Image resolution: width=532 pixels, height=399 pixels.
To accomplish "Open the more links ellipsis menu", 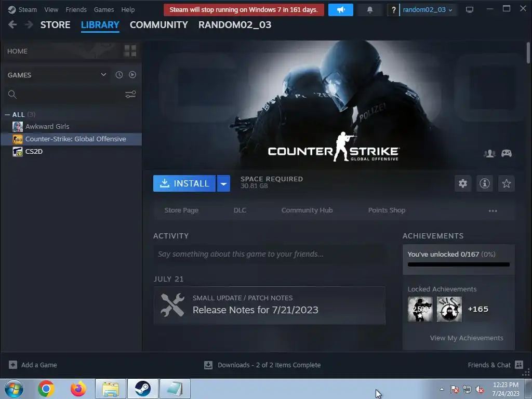I will point(493,211).
